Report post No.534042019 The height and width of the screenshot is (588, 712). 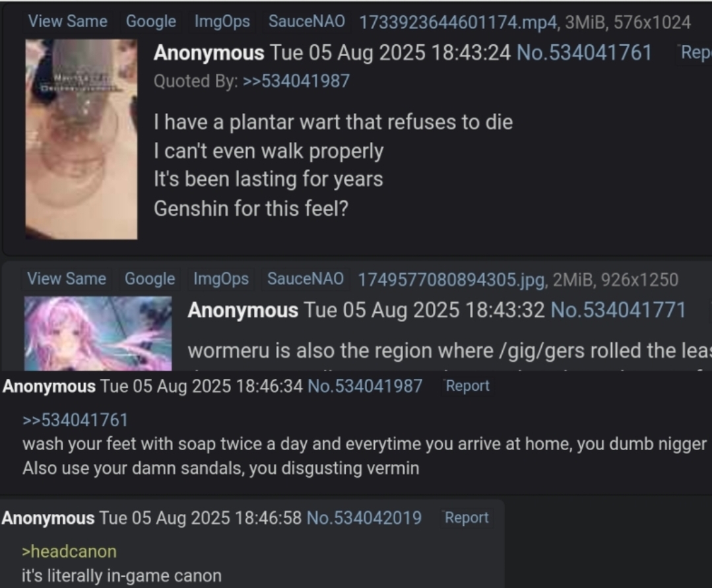tap(467, 517)
